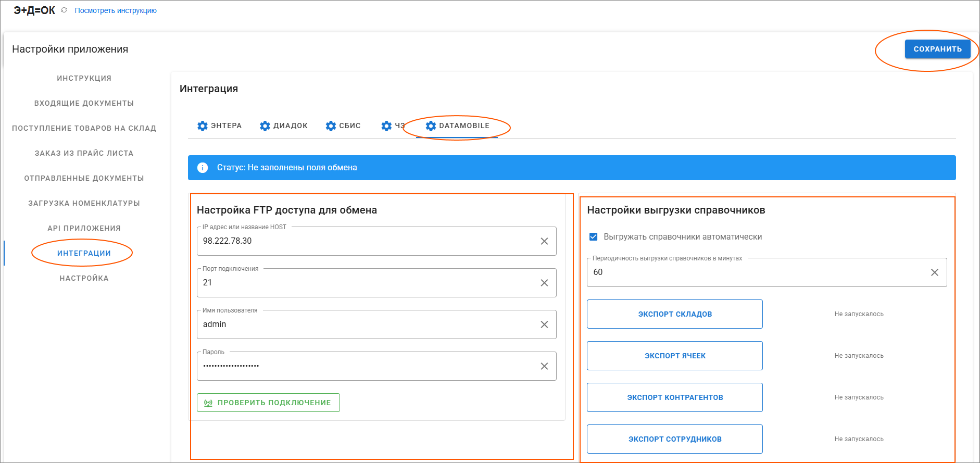This screenshot has width=980, height=463.
Task: Click Проверить подключение button
Action: (x=268, y=403)
